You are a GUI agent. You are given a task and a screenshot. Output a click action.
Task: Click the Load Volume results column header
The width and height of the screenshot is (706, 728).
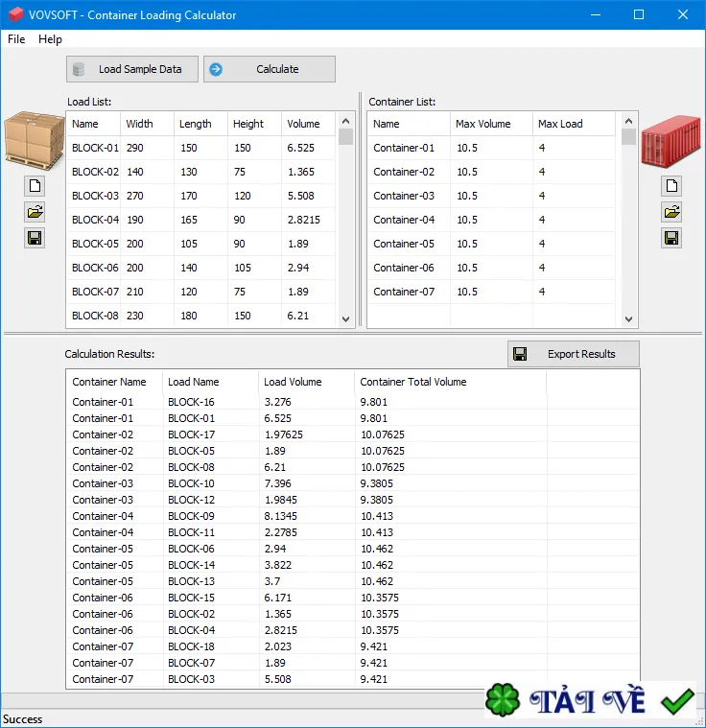tap(307, 382)
